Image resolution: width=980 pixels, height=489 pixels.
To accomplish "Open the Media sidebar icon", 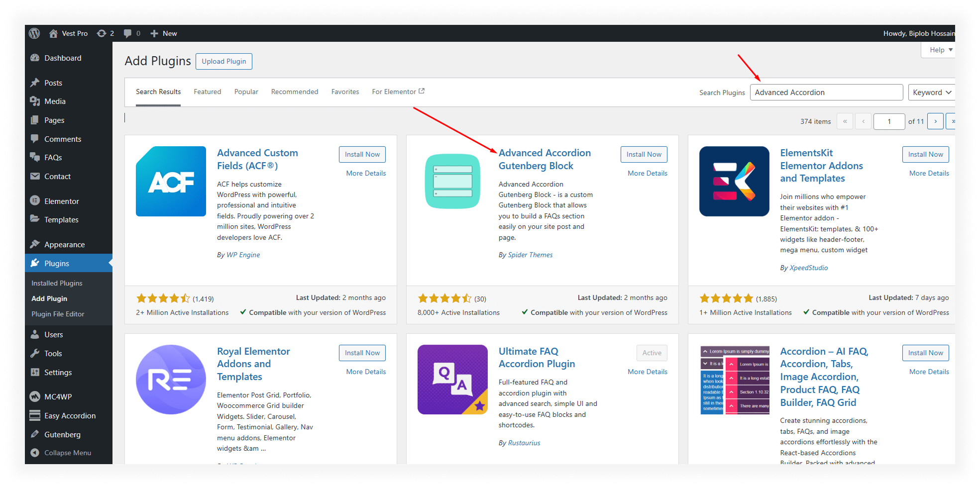I will [x=35, y=101].
